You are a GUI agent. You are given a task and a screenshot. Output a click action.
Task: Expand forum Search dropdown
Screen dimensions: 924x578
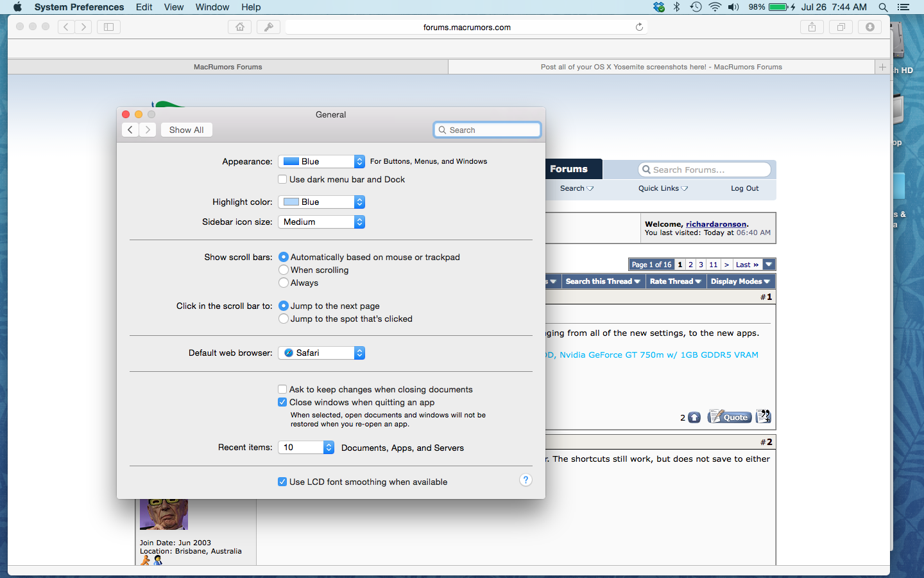click(577, 188)
